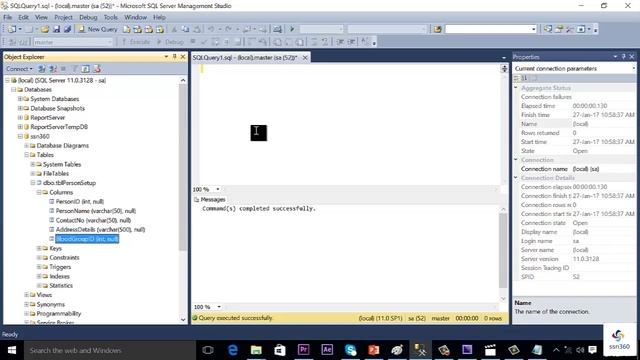
Task: Select the PersonID column
Action: coord(80,202)
